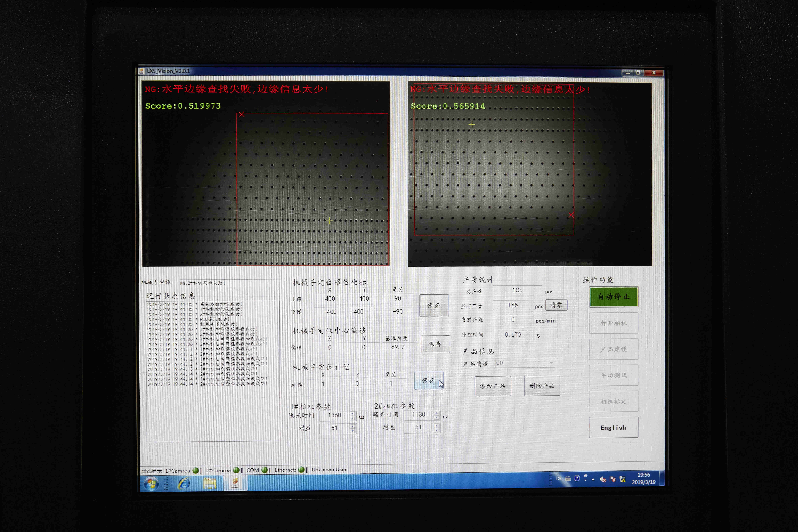Click the 基准角度 field showing 69.7
Image resolution: width=798 pixels, height=532 pixels.
tap(398, 347)
